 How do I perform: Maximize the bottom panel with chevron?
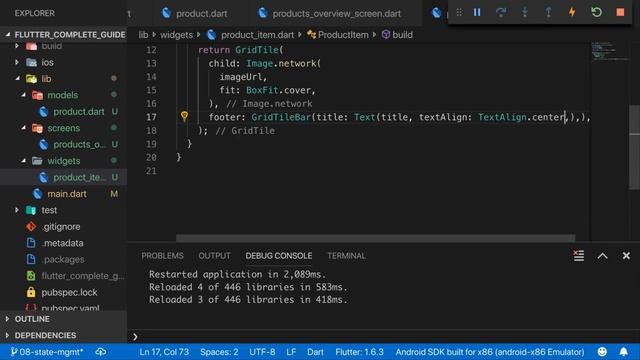[602, 256]
